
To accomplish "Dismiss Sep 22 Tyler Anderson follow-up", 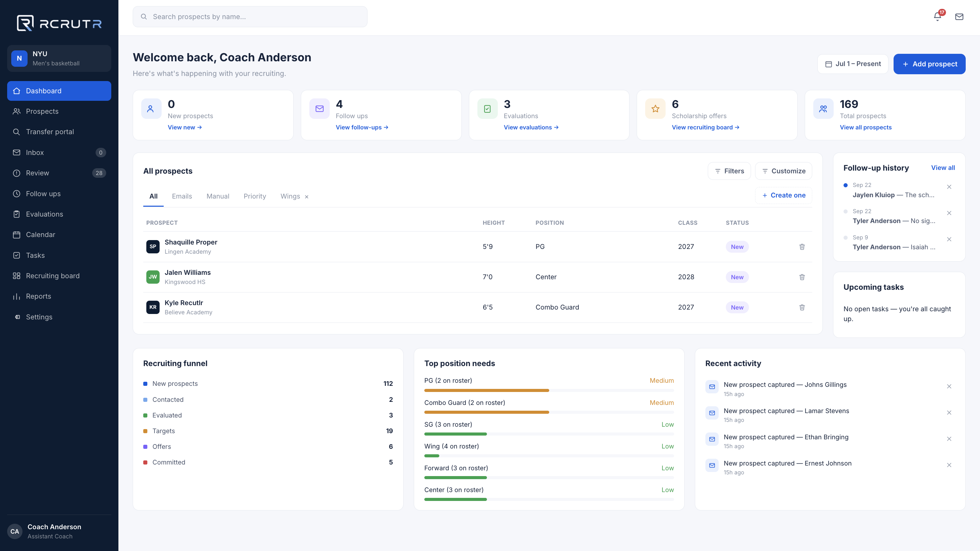I will pyautogui.click(x=949, y=213).
